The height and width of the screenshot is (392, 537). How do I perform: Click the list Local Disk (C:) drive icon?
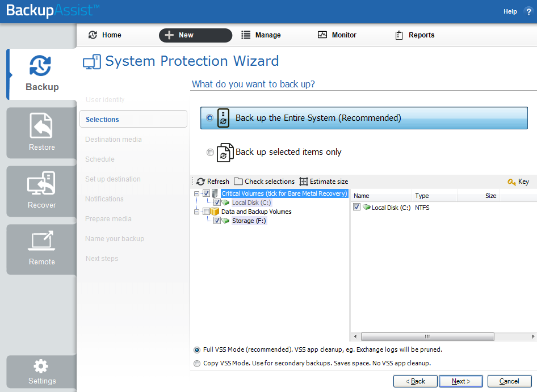367,207
